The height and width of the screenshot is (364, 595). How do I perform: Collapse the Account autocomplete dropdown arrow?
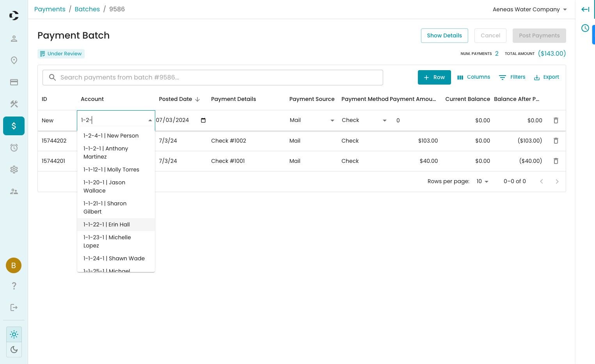coord(150,120)
